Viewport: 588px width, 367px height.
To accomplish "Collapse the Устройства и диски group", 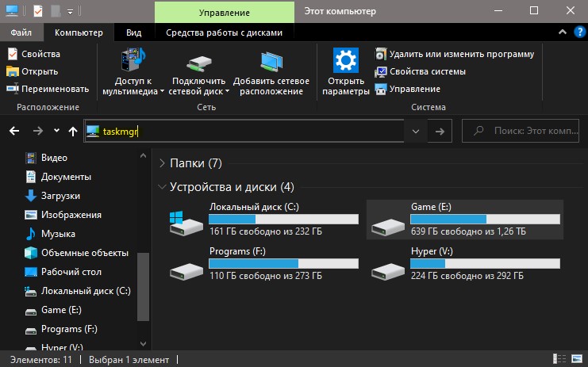I will point(162,186).
